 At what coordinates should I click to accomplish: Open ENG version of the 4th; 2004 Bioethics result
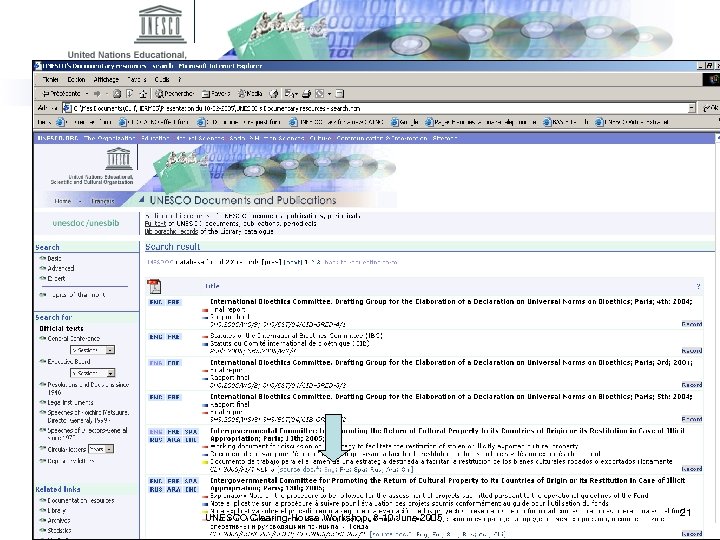tap(156, 302)
